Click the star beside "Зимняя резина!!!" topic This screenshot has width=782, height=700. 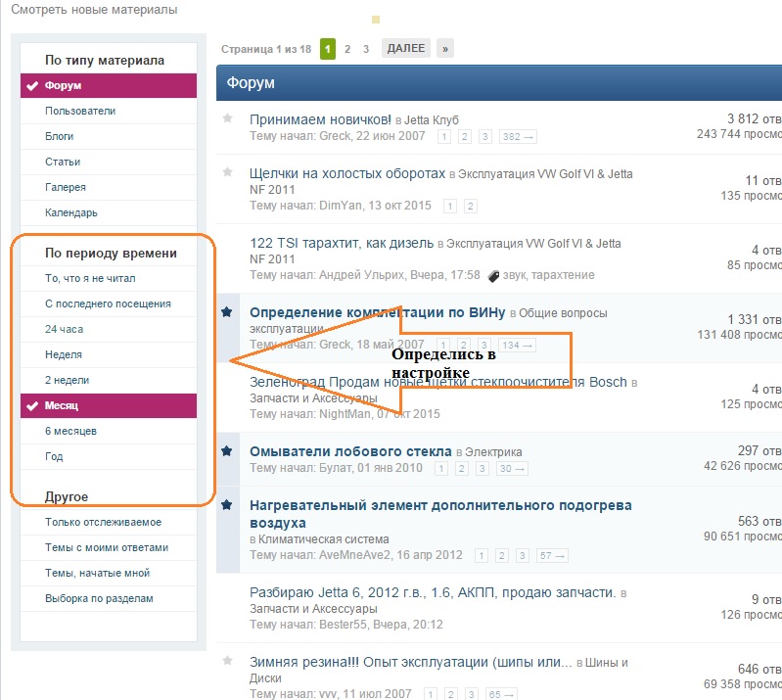click(x=228, y=662)
